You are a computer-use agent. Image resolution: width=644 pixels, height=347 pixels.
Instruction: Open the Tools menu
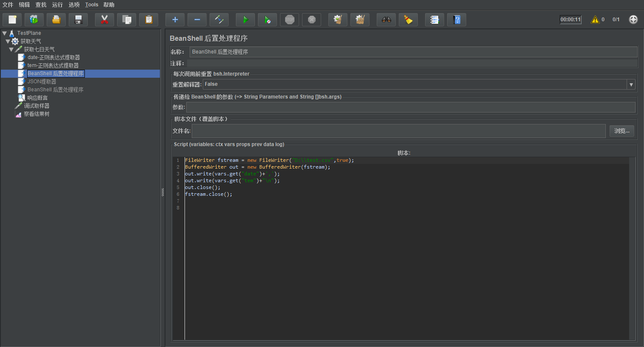92,5
